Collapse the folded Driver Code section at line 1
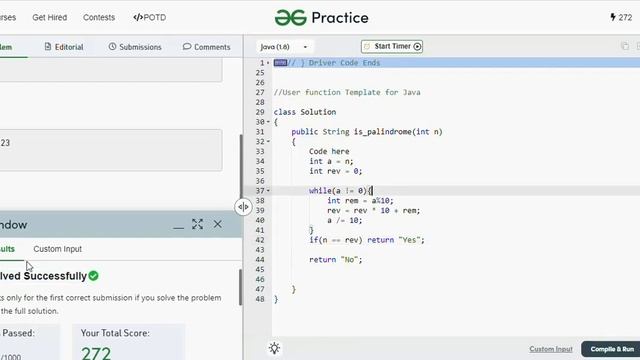640x360 pixels. click(268, 63)
